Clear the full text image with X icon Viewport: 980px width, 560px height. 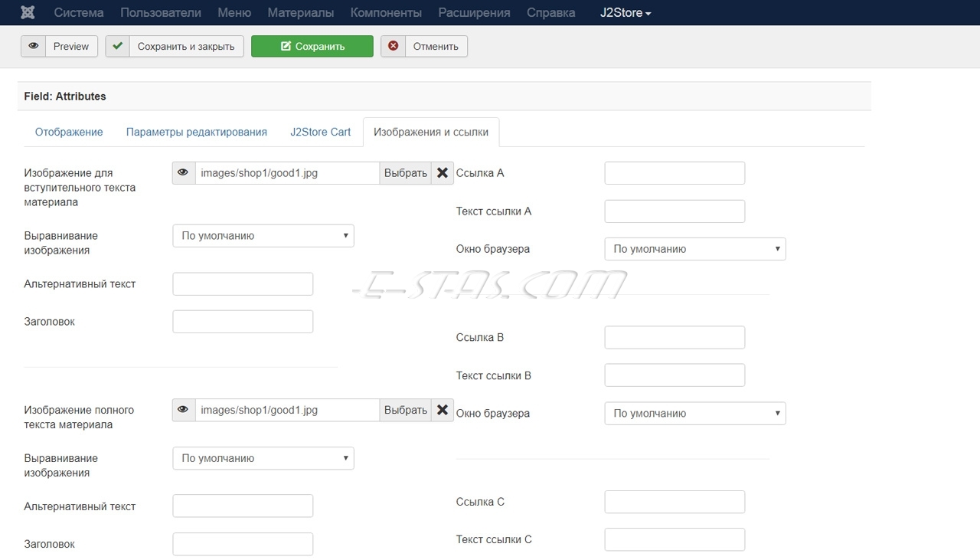(443, 410)
